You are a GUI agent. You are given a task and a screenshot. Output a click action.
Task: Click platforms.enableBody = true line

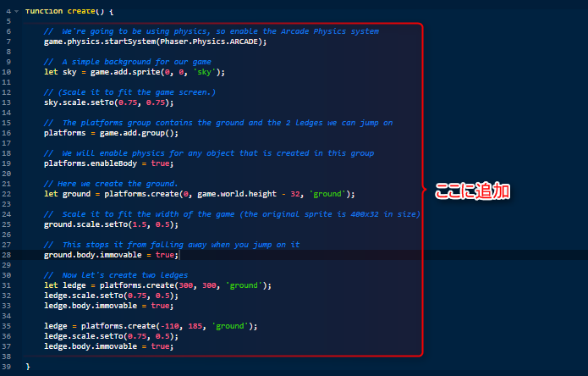109,163
